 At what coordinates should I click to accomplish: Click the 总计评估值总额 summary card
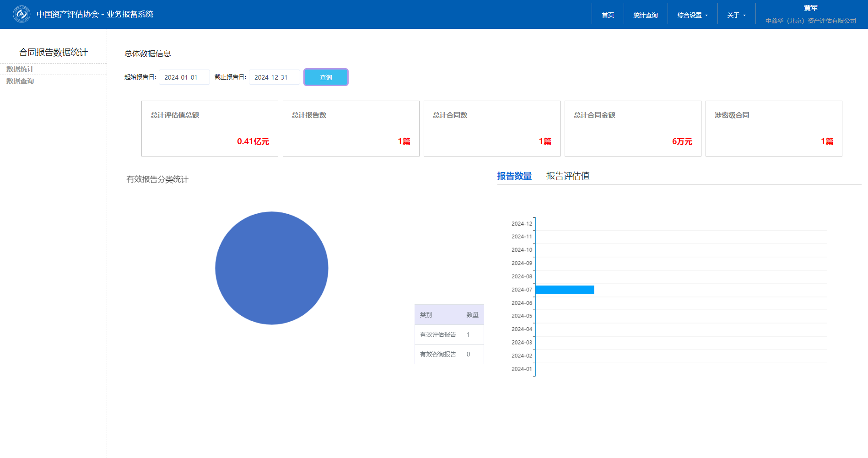coord(210,129)
